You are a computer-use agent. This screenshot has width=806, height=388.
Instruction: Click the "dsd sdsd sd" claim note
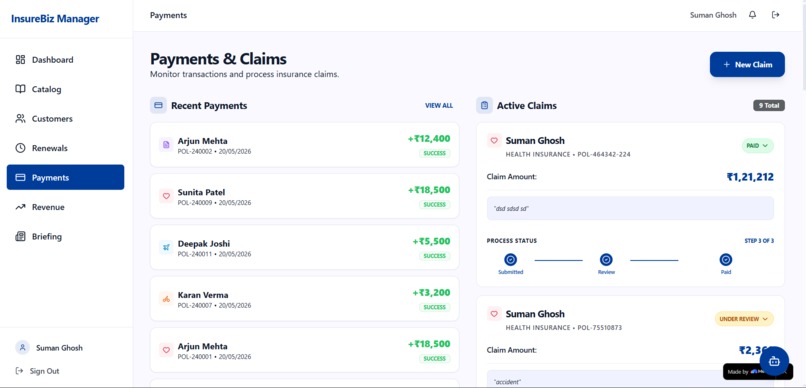(x=630, y=208)
